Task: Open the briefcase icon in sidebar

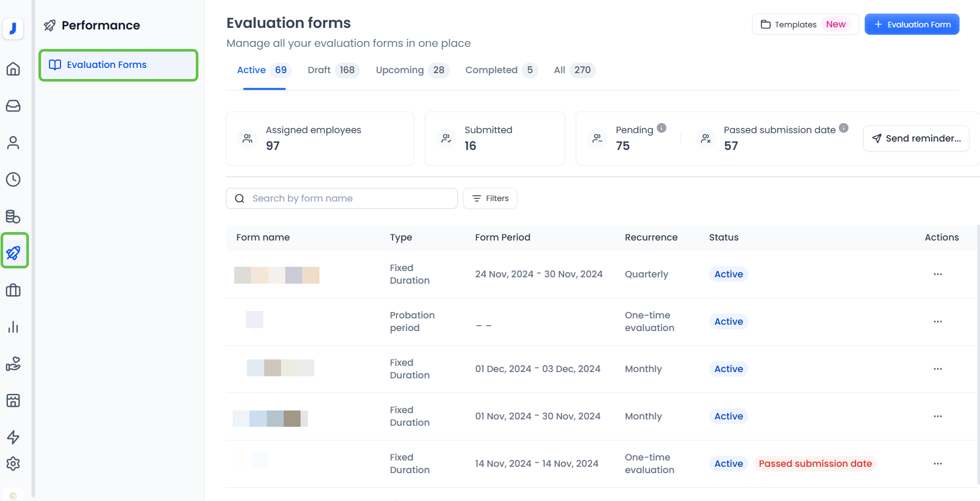Action: pos(13,290)
